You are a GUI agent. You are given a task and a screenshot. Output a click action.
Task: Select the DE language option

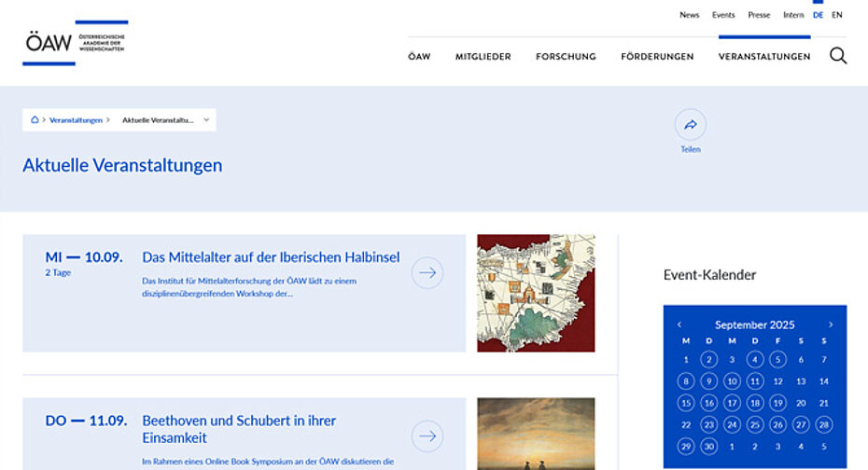(818, 15)
